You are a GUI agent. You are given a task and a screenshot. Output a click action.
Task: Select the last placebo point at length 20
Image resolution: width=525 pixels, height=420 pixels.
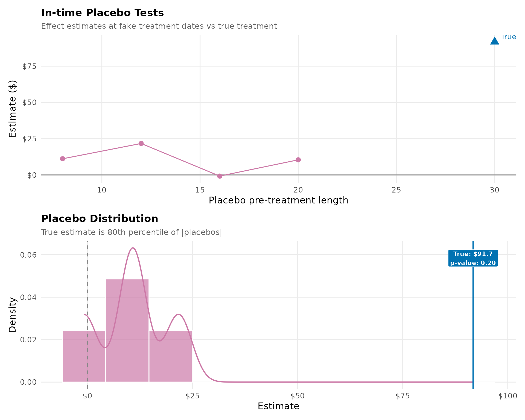[x=298, y=160]
